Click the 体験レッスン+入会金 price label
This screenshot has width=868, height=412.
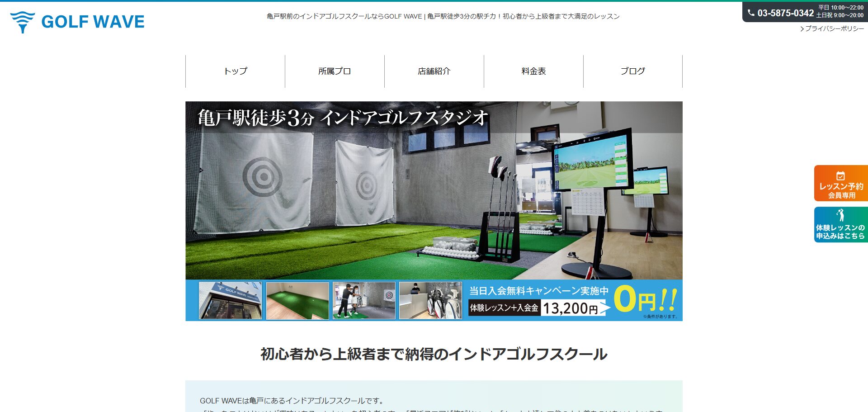504,308
